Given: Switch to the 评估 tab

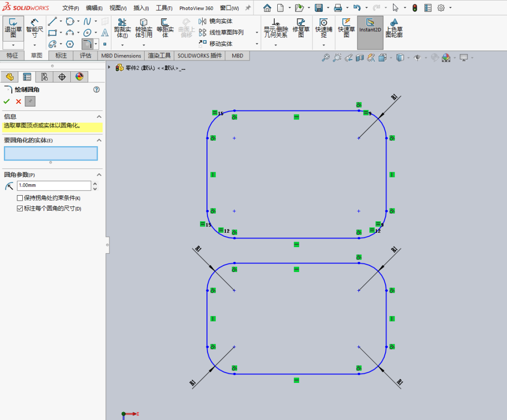Looking at the screenshot, I should point(85,55).
